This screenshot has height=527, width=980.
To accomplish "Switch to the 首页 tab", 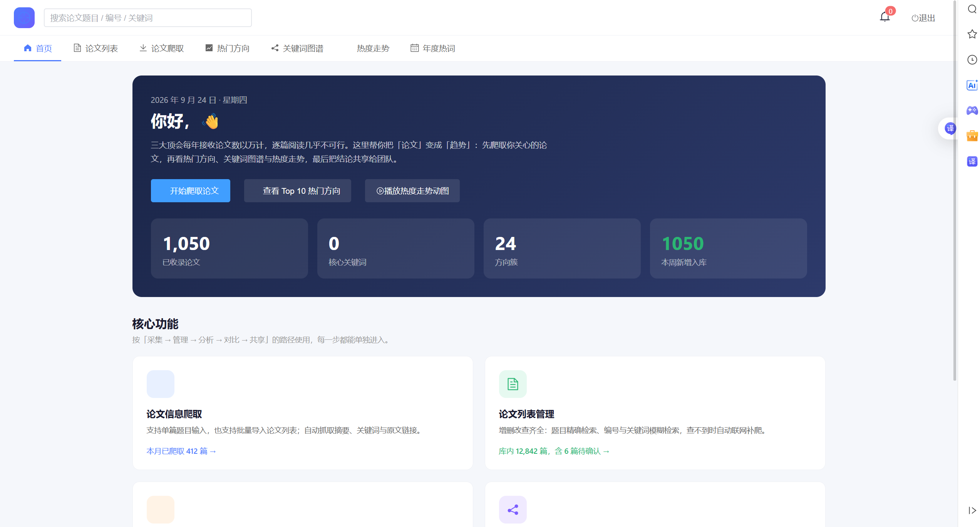I will pyautogui.click(x=38, y=48).
